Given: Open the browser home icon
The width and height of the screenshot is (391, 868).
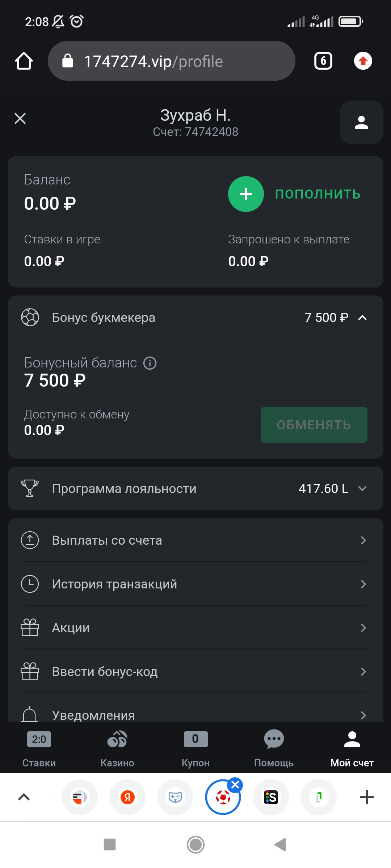Looking at the screenshot, I should pyautogui.click(x=24, y=61).
